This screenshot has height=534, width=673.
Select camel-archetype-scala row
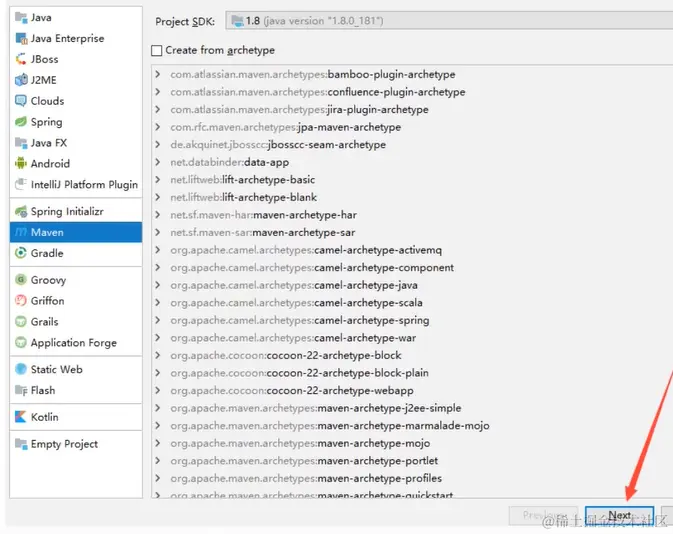(x=296, y=303)
